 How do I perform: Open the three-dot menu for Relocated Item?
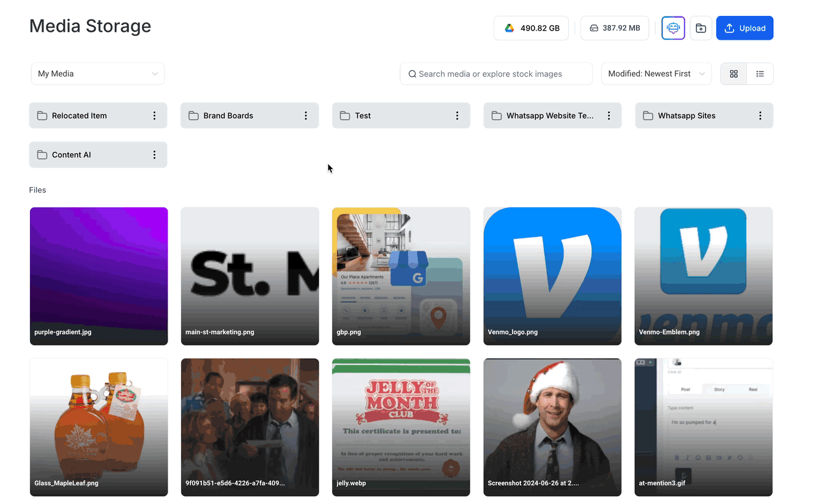coord(154,116)
